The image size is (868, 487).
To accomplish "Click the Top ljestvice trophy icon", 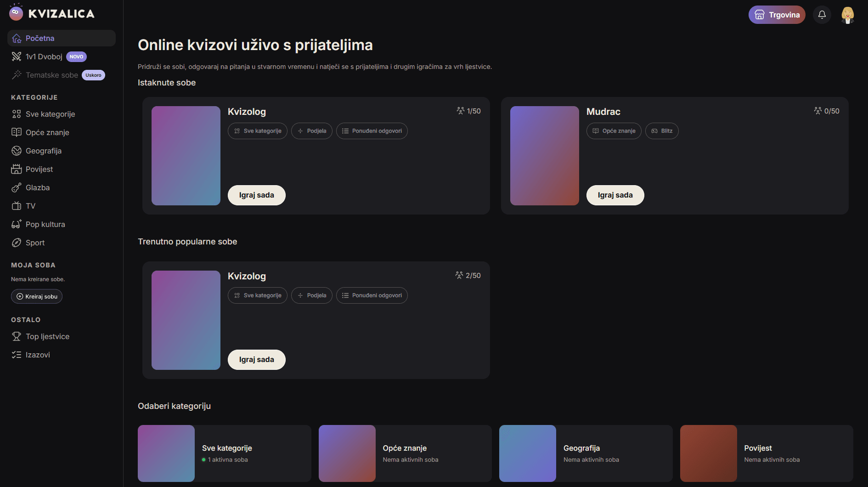I will coord(17,336).
